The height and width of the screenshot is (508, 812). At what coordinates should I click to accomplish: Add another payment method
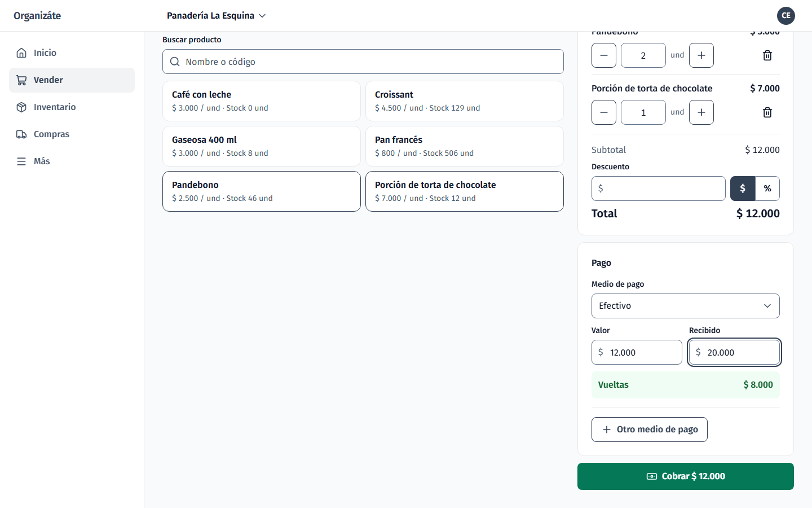(650, 430)
